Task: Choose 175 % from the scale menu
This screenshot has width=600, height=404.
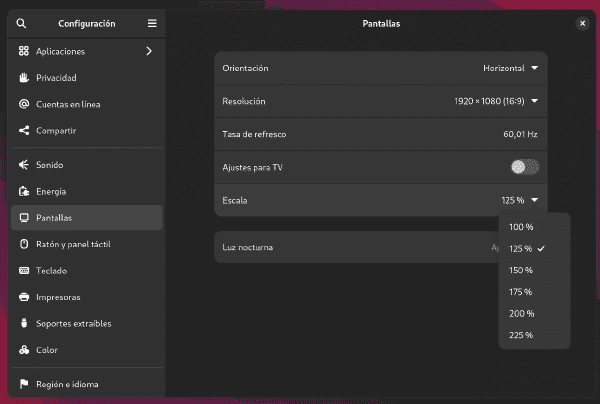Action: 534,292
